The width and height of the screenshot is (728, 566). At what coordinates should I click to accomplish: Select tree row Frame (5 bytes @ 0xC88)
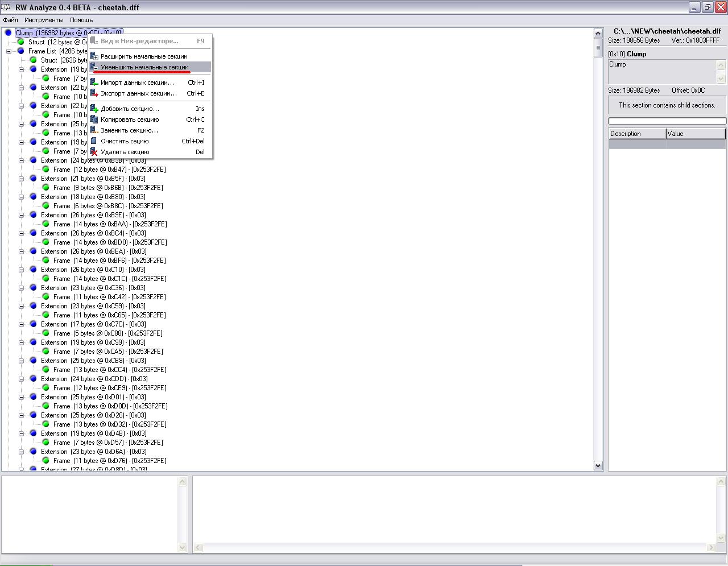point(108,333)
